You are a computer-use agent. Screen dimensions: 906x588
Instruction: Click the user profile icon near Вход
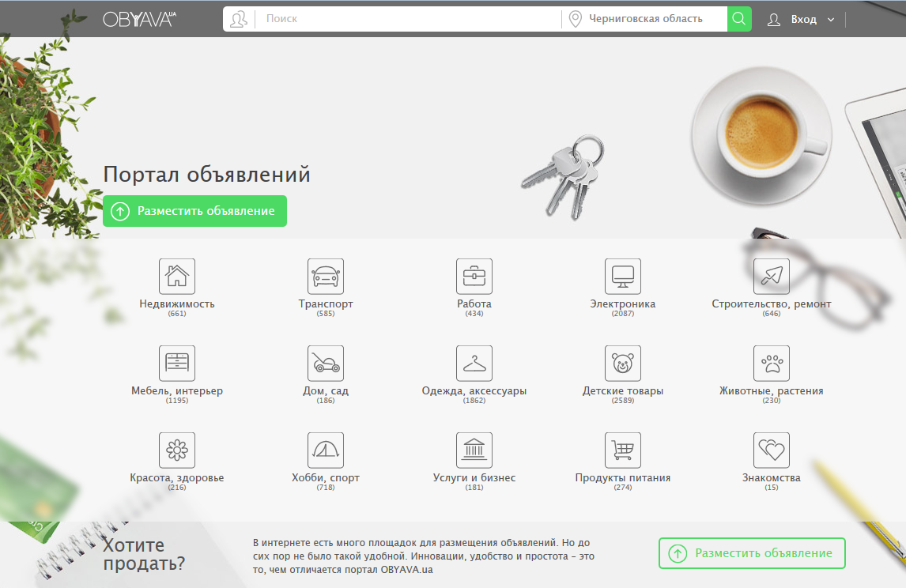(x=774, y=20)
